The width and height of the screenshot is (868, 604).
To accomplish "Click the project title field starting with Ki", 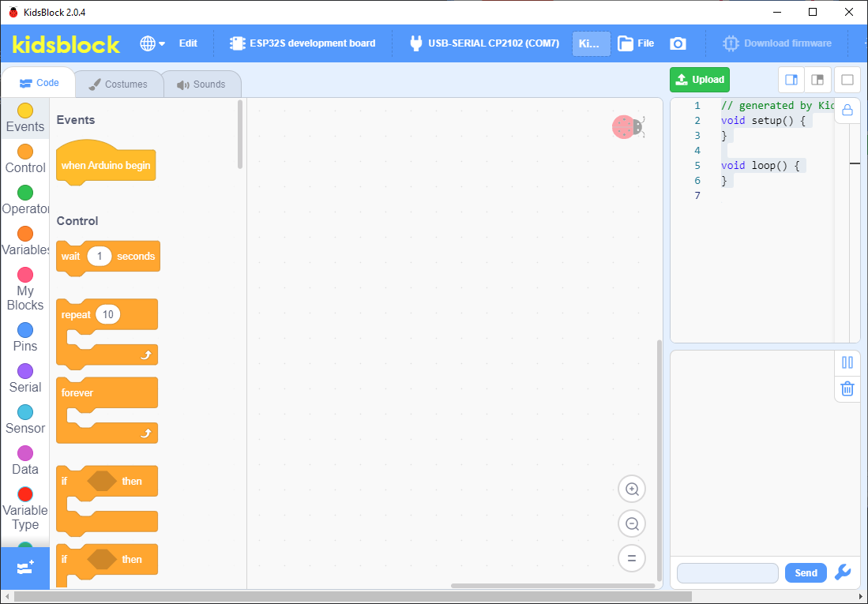I will (x=592, y=43).
